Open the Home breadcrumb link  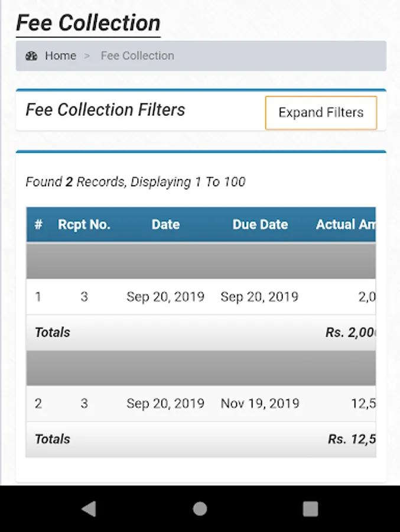60,56
